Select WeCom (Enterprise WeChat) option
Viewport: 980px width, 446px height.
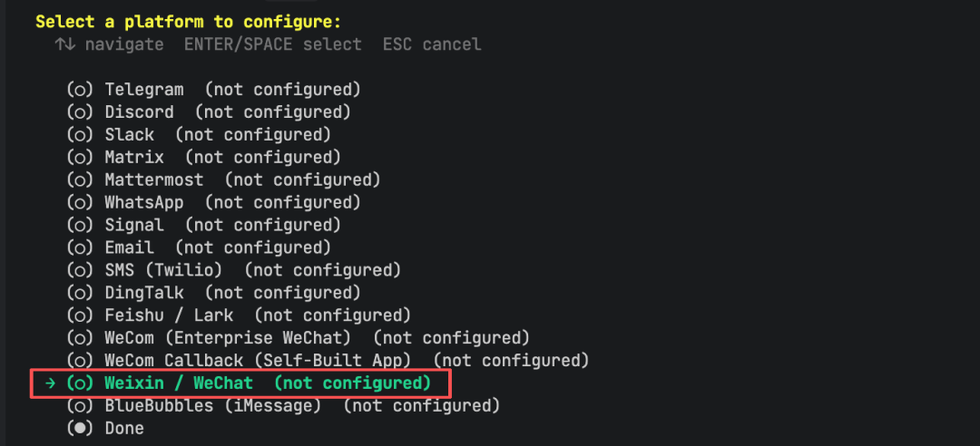tap(299, 338)
